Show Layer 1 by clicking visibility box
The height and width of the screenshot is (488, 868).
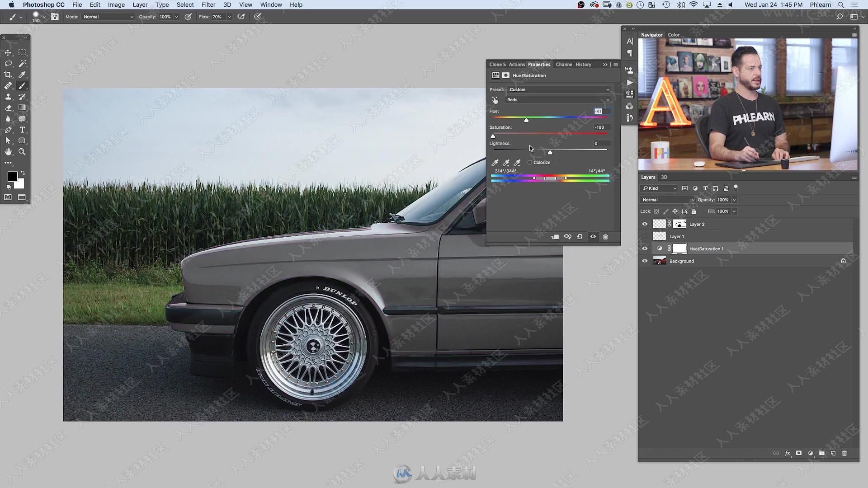[x=645, y=236]
